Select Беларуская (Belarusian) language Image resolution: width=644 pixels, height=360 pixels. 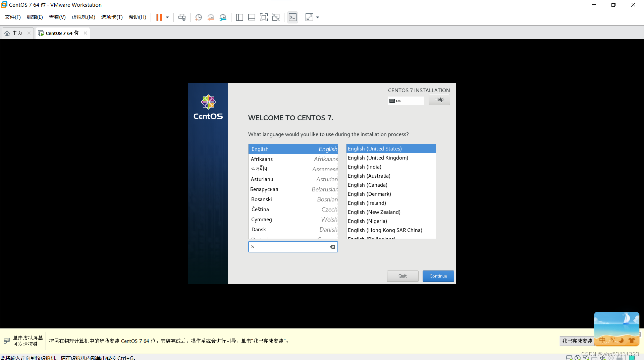pyautogui.click(x=293, y=189)
